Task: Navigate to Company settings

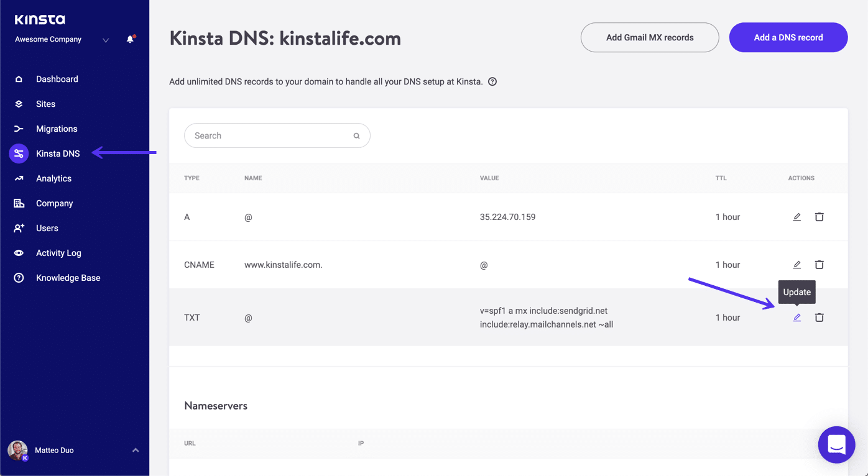Action: [x=54, y=203]
